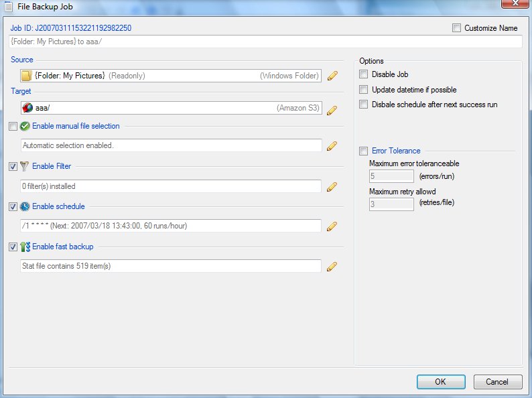
Task: Click the green checkmark manual selection icon
Action: click(x=25, y=126)
